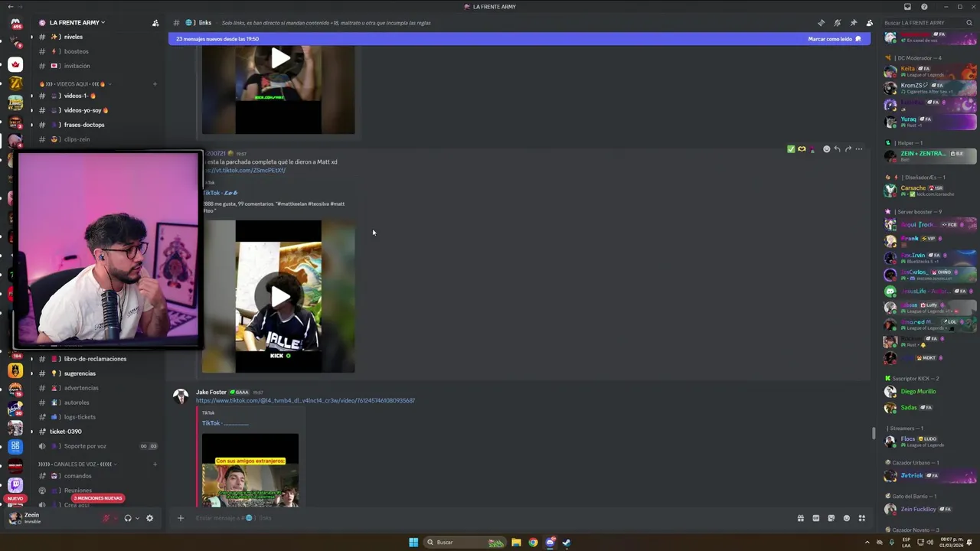
Task: Click the plus attach button in message box
Action: pos(181,518)
